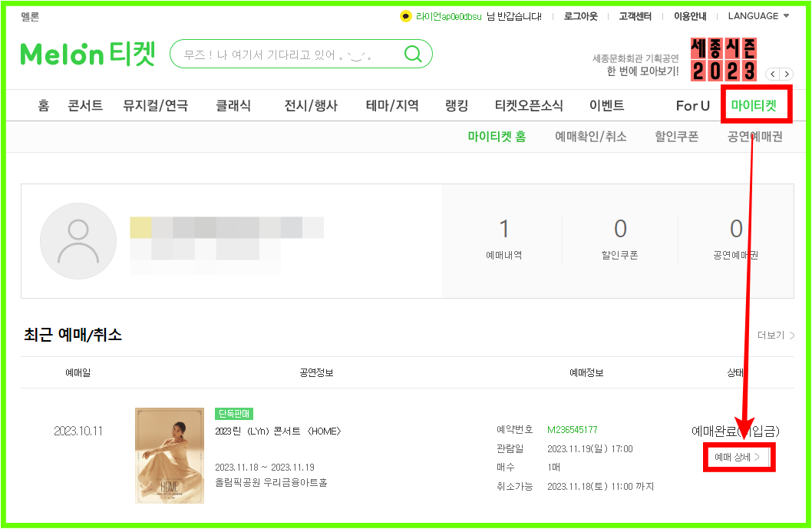Click the 멜론 link at top left
The image size is (812, 529).
click(30, 17)
